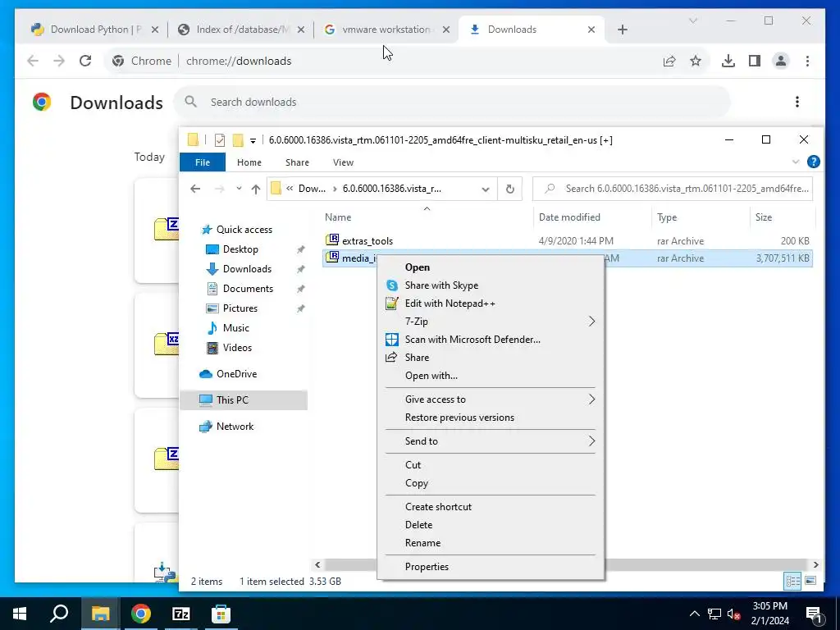Click horizontal scrollbar left arrow in Explorer

click(317, 564)
